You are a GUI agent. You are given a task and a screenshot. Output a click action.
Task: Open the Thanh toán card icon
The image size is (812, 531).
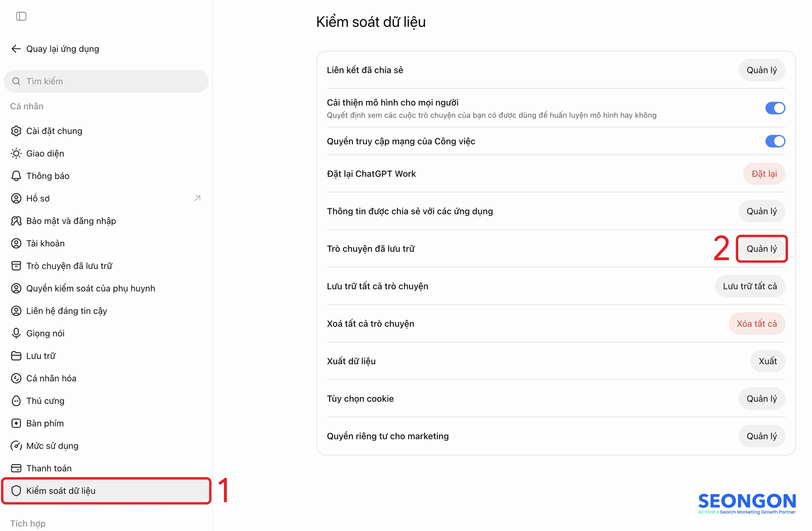pos(16,468)
